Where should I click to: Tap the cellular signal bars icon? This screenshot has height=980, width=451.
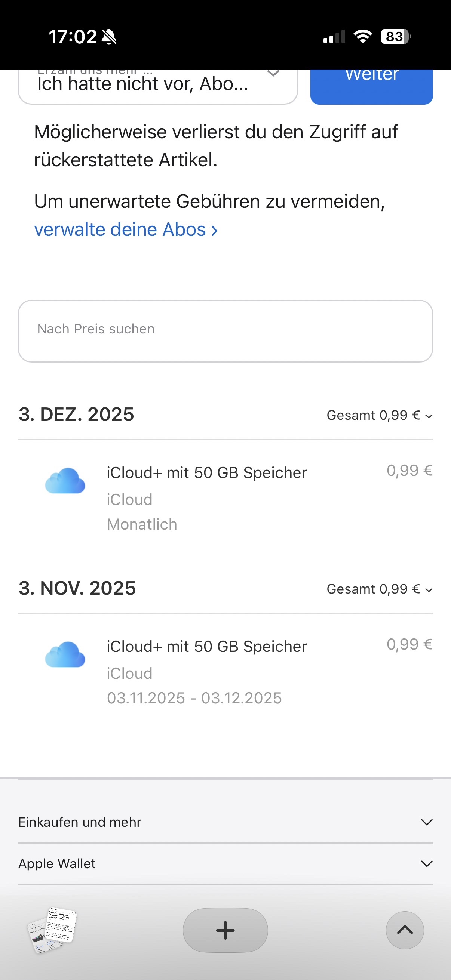point(334,37)
